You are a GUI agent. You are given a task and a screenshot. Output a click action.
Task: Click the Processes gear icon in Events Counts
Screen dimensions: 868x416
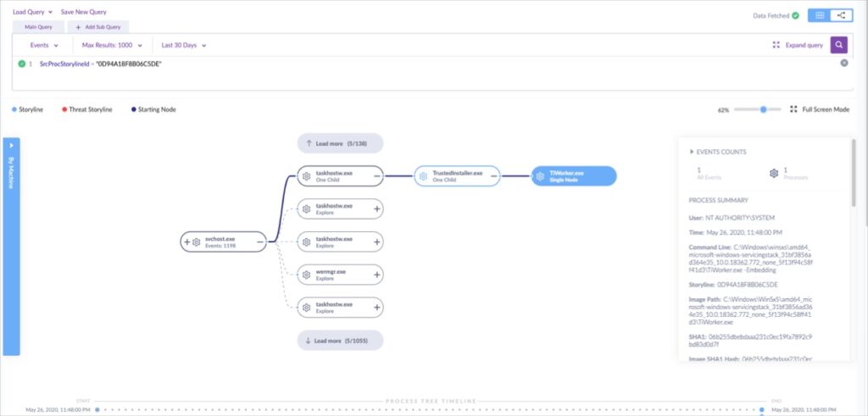click(774, 172)
